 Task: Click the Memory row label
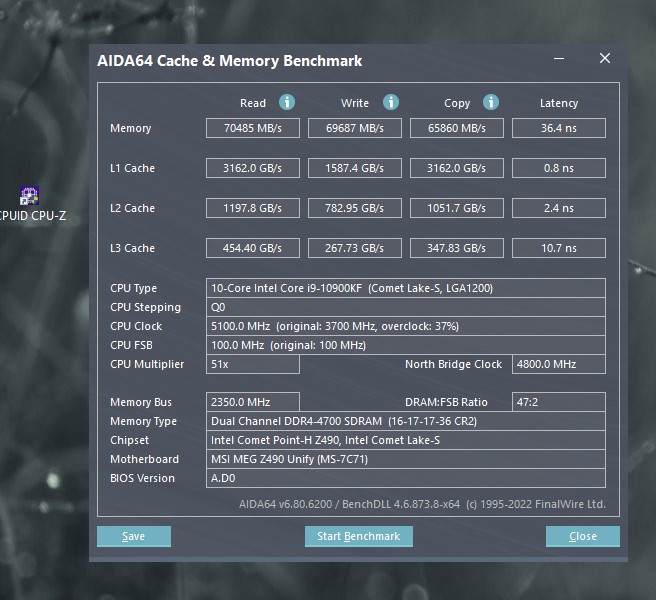[x=131, y=128]
